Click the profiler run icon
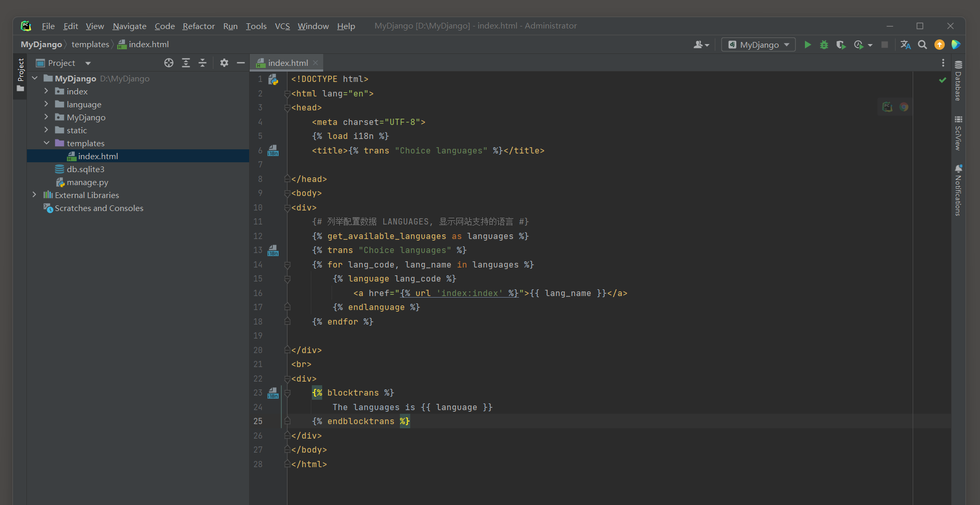Viewport: 980px width, 505px height. pos(858,45)
